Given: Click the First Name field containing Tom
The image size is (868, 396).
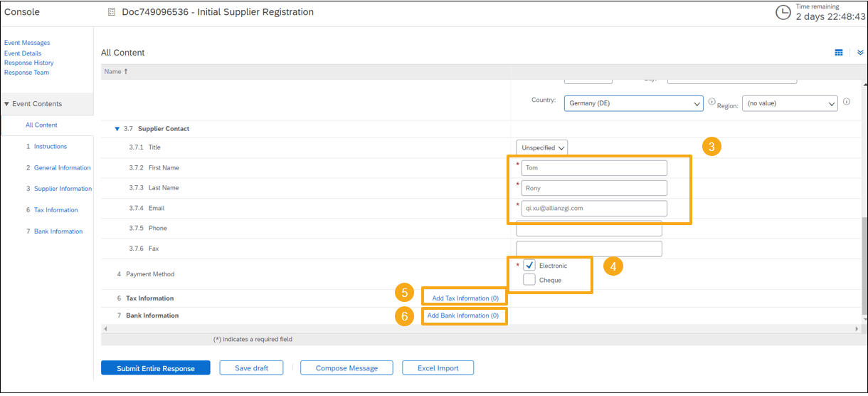Looking at the screenshot, I should click(594, 168).
